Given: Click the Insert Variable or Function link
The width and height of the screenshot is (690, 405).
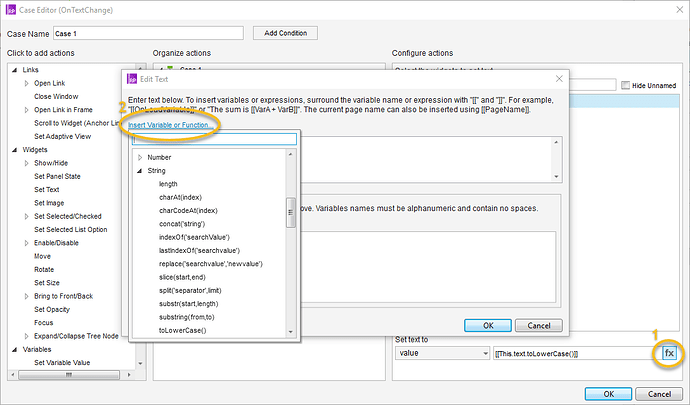Looking at the screenshot, I should coord(170,126).
